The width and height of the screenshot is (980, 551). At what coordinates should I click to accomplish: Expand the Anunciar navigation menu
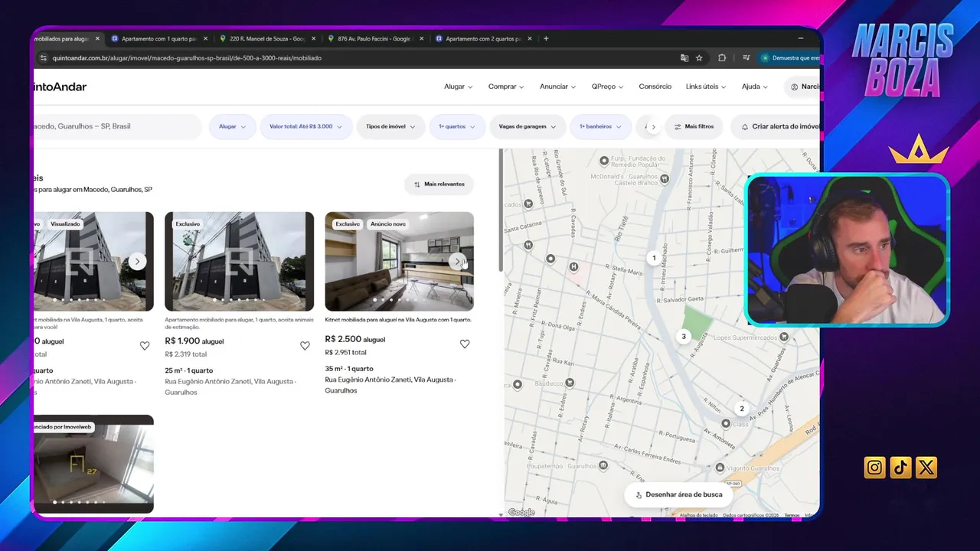click(x=557, y=86)
